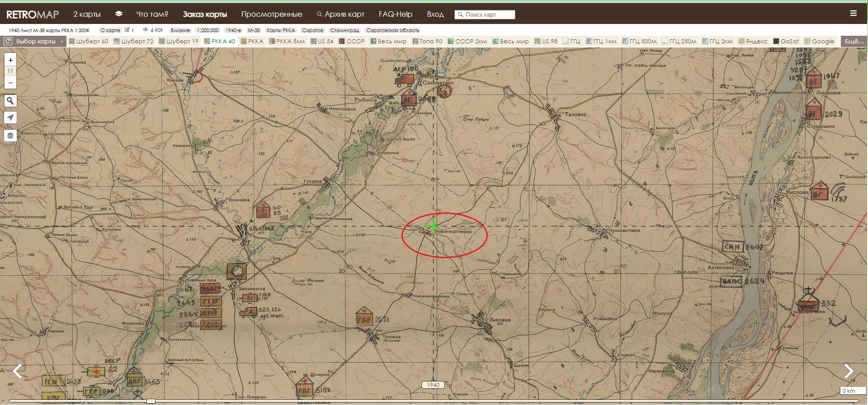Viewport: 868px width, 405px height.
Task: Open the О карте info button
Action: point(110,30)
